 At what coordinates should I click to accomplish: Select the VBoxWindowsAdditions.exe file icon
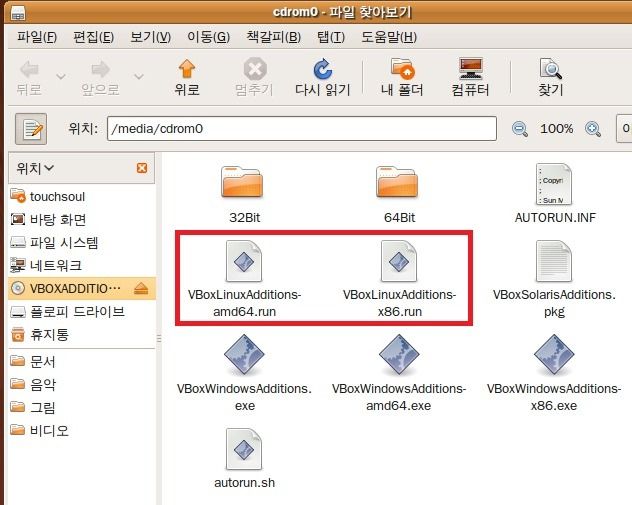click(244, 355)
